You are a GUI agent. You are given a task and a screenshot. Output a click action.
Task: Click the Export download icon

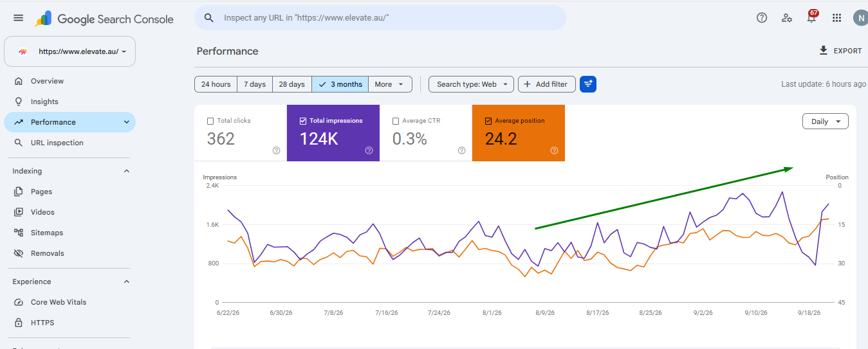pos(823,50)
